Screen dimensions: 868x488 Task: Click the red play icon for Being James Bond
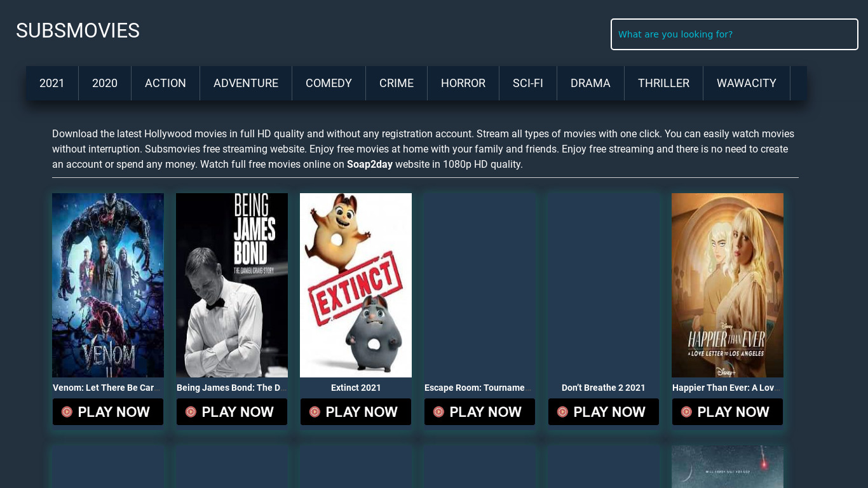[191, 412]
